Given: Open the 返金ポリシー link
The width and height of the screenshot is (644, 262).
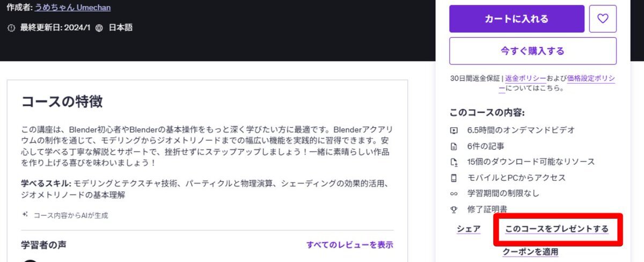Looking at the screenshot, I should [x=526, y=78].
